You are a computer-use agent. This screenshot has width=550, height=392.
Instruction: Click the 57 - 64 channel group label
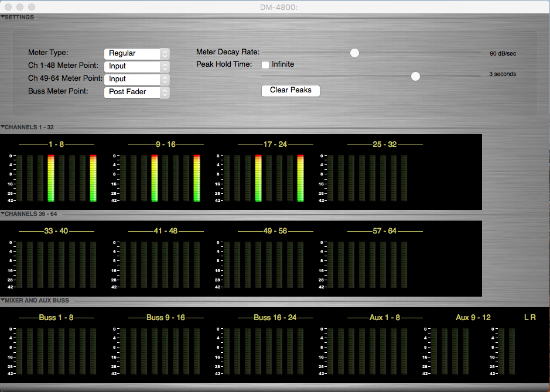pos(384,231)
